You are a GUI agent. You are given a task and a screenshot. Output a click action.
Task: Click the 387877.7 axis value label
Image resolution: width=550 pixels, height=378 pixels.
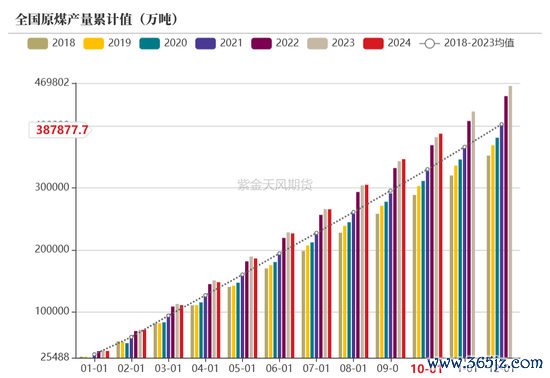(x=62, y=130)
